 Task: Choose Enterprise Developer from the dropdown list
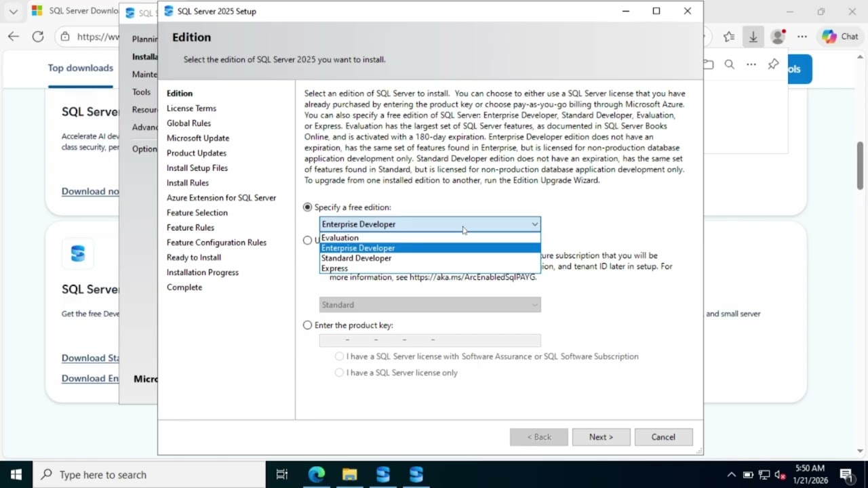pyautogui.click(x=430, y=248)
